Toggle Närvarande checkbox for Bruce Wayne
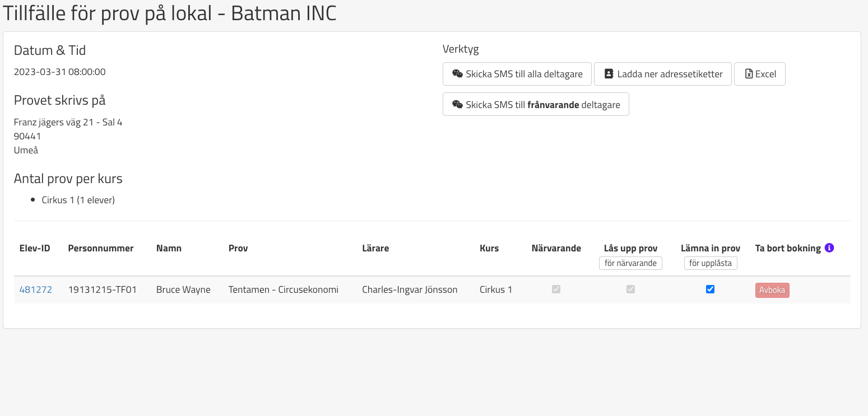 pos(556,289)
